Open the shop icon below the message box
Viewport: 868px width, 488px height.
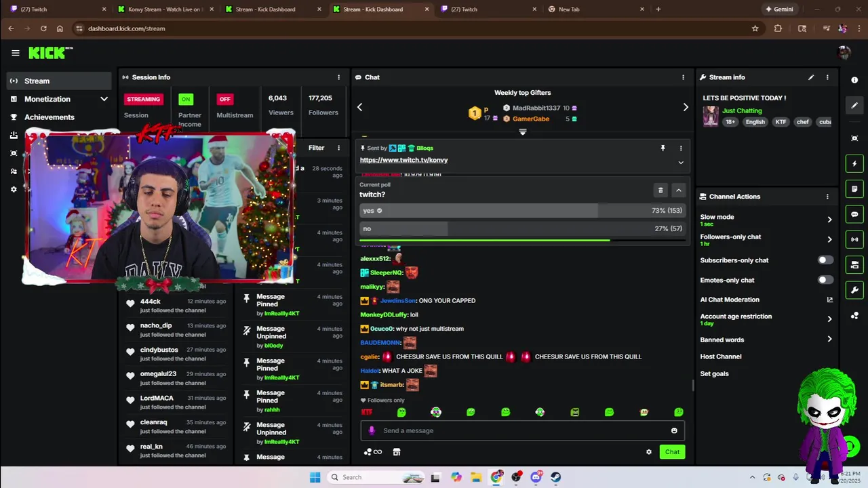point(397,452)
